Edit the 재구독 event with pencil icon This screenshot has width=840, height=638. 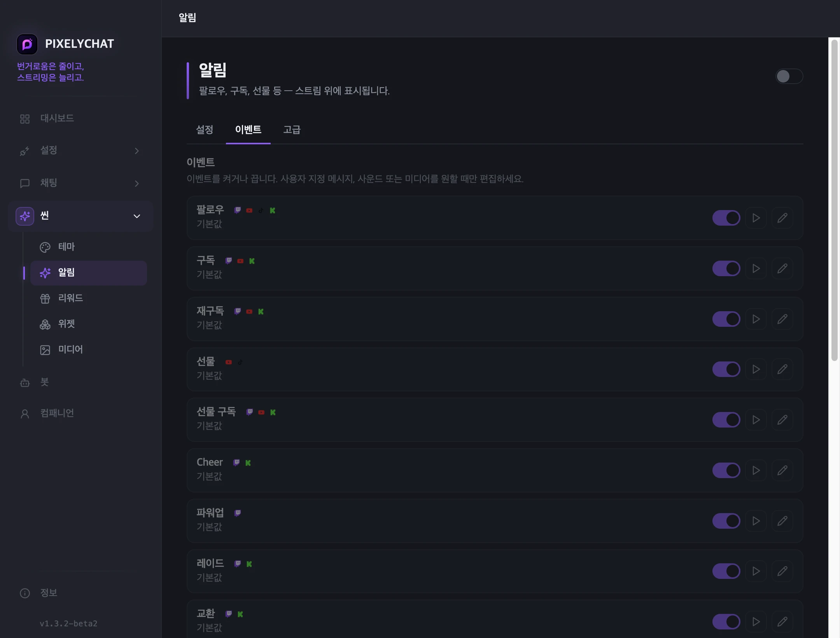click(x=782, y=319)
